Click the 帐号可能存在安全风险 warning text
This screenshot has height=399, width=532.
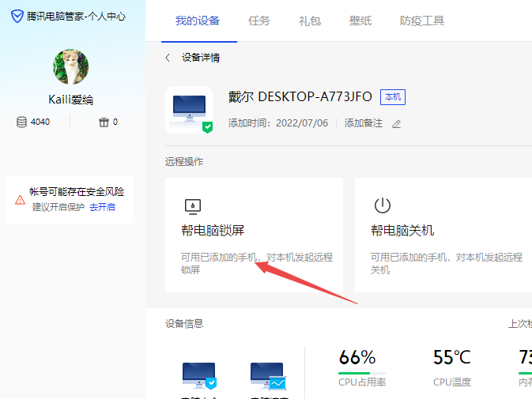point(77,191)
